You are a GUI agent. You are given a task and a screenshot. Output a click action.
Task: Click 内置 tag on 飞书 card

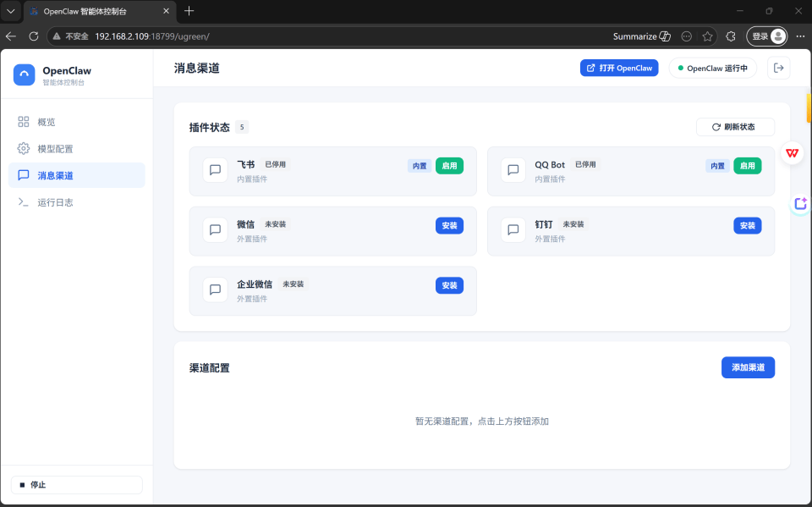(x=420, y=166)
